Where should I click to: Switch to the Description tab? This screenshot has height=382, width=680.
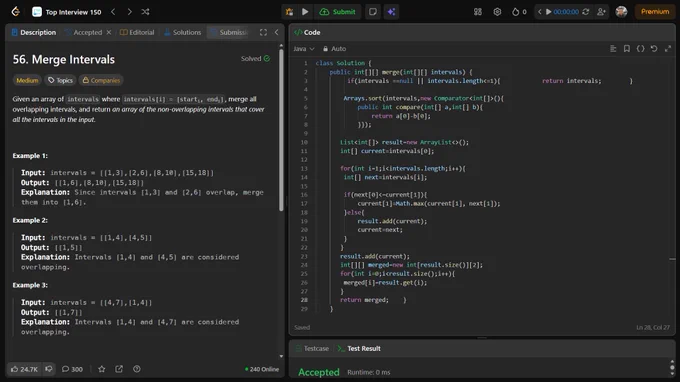pos(34,32)
